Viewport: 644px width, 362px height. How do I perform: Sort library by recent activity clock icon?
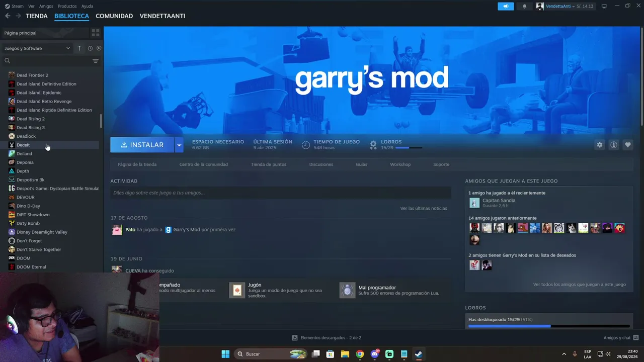point(90,48)
